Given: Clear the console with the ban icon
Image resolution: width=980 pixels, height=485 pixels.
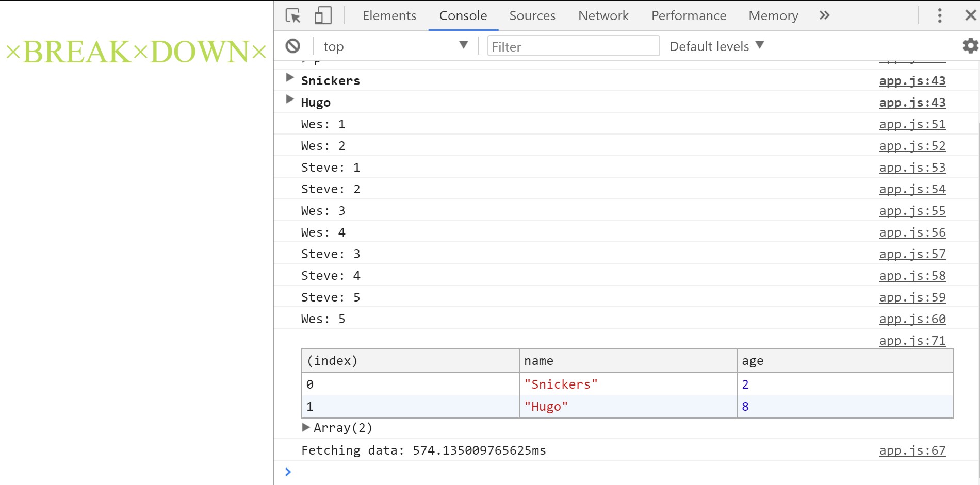Looking at the screenshot, I should tap(293, 46).
